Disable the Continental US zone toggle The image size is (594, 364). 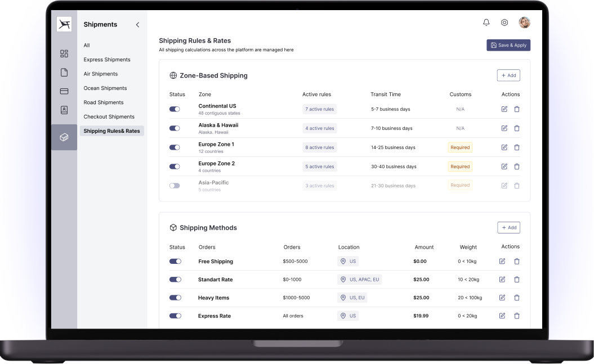pyautogui.click(x=175, y=109)
